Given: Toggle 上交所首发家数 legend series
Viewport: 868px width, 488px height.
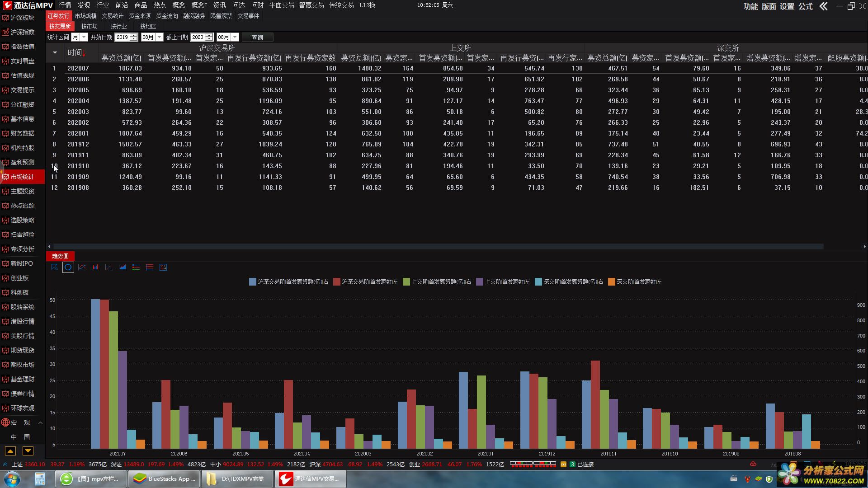Looking at the screenshot, I should point(503,282).
